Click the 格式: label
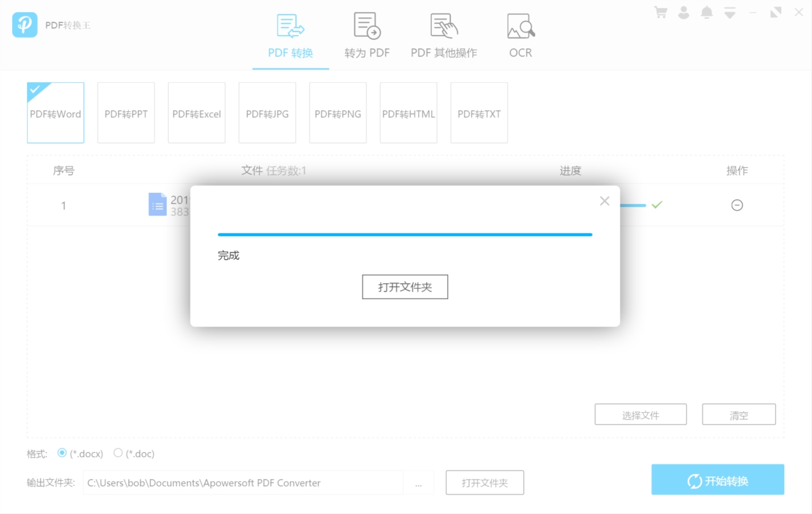812x514 pixels. click(37, 454)
